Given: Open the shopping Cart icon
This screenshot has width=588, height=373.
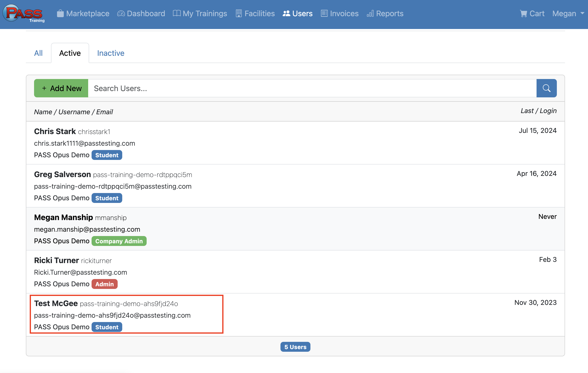Looking at the screenshot, I should tap(523, 14).
